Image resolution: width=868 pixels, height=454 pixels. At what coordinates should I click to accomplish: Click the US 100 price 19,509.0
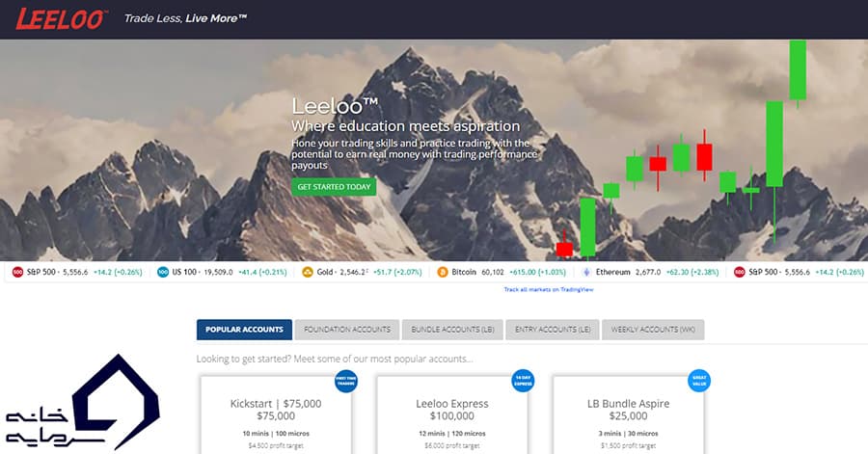click(x=218, y=272)
